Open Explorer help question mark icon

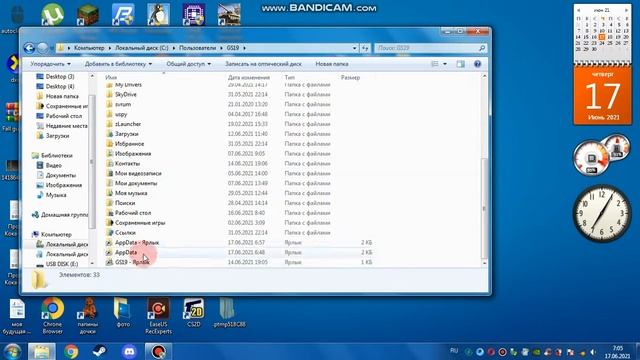477,64
